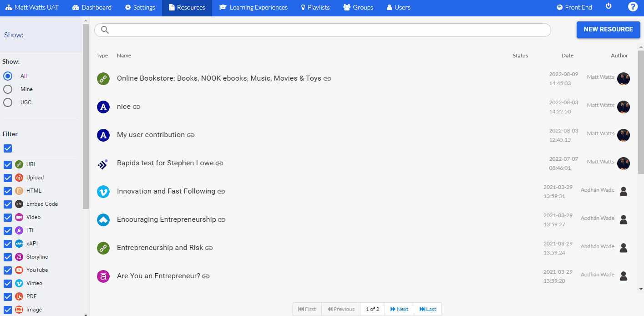This screenshot has height=316, width=644.
Task: Uncheck the LTI filter checkbox
Action: (x=8, y=230)
